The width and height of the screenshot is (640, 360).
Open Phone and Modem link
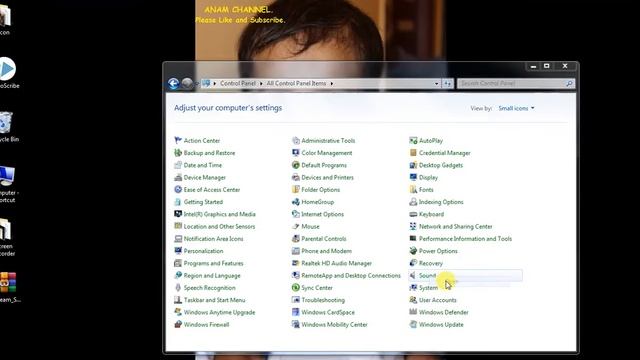point(326,251)
